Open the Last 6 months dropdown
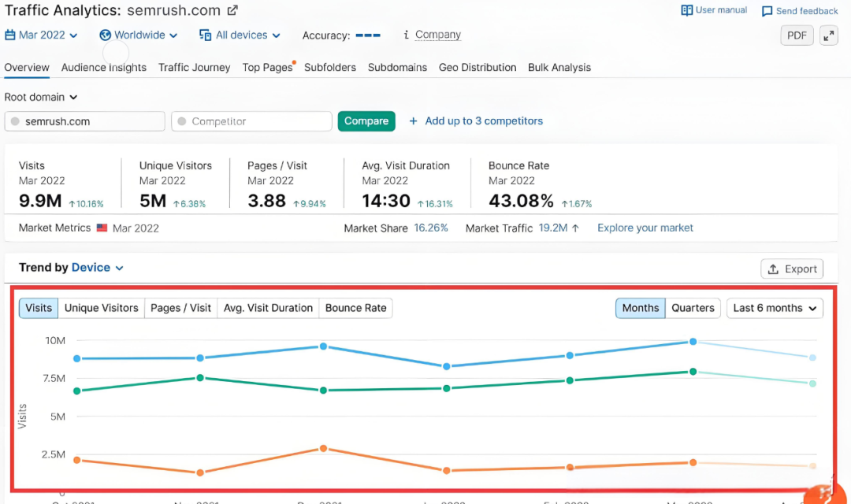The image size is (851, 504). pos(775,308)
